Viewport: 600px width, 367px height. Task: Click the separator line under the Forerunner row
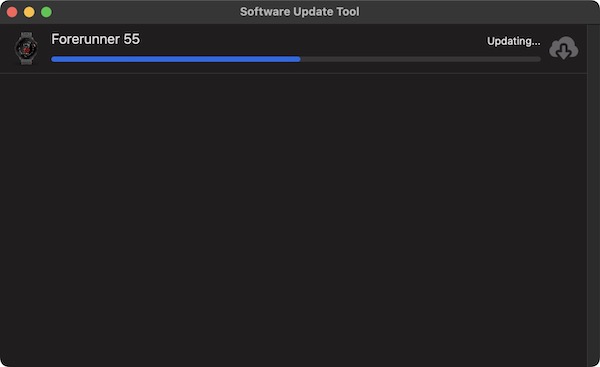pyautogui.click(x=293, y=73)
